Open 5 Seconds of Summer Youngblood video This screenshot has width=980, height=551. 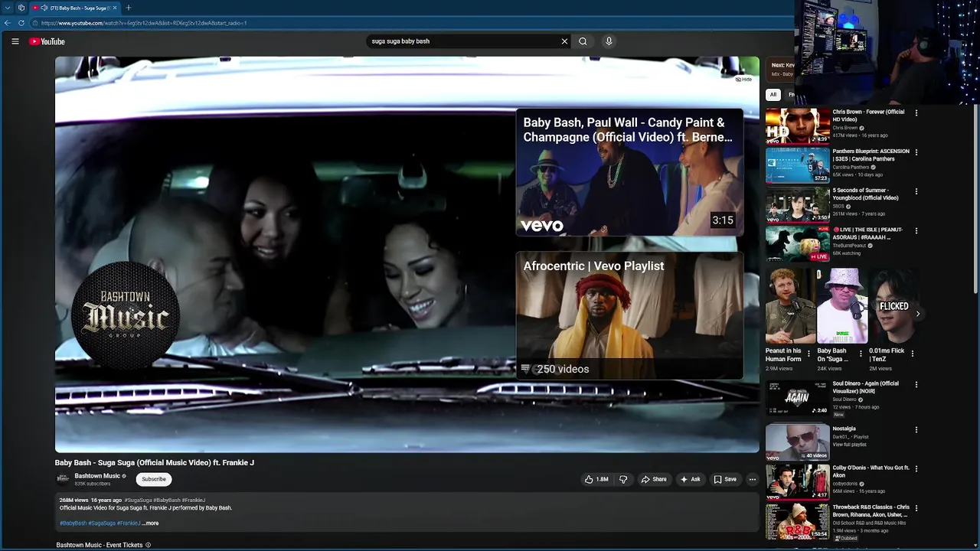click(x=798, y=204)
